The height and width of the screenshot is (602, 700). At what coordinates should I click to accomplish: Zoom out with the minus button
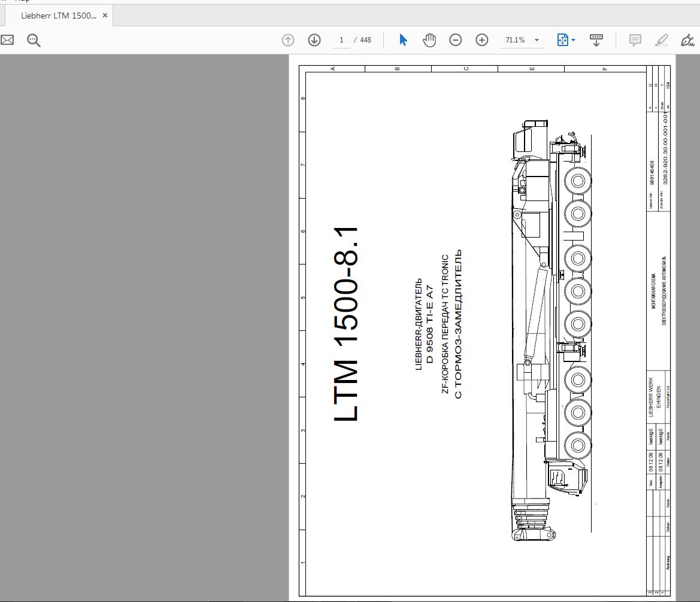[x=455, y=40]
